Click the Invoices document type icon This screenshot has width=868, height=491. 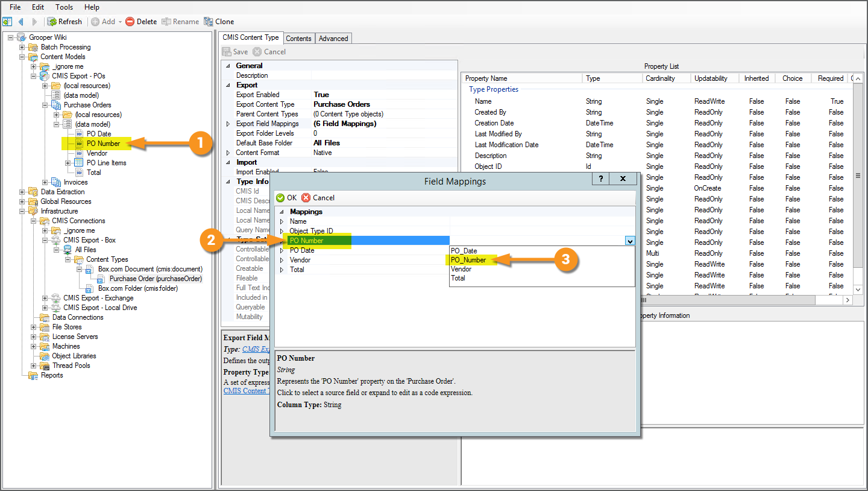click(56, 182)
